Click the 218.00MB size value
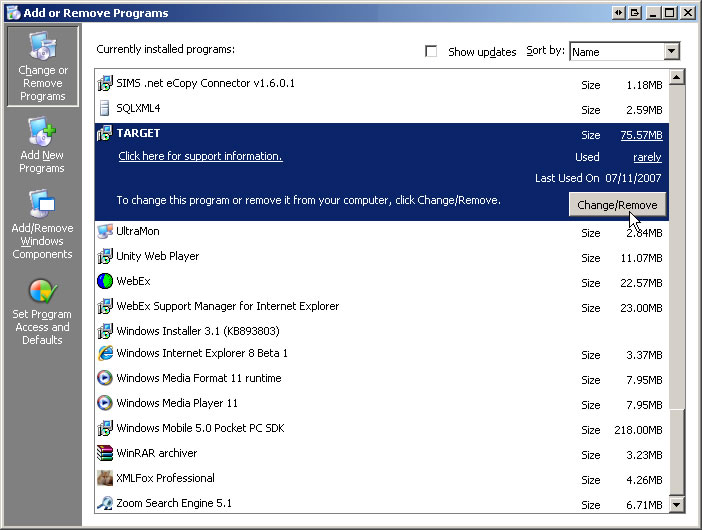 tap(638, 430)
